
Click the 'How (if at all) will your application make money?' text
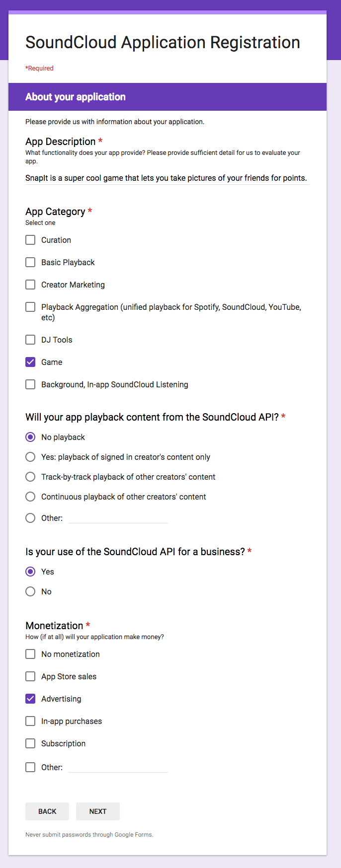[x=94, y=637]
